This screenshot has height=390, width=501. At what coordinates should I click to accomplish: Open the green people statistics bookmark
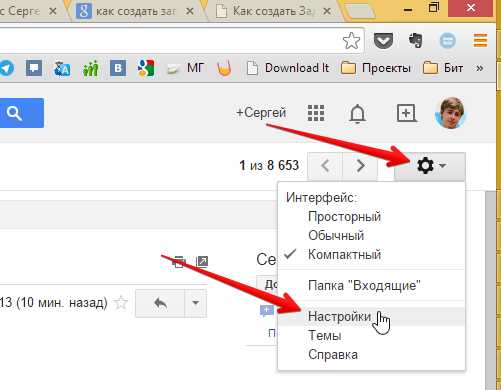point(90,68)
